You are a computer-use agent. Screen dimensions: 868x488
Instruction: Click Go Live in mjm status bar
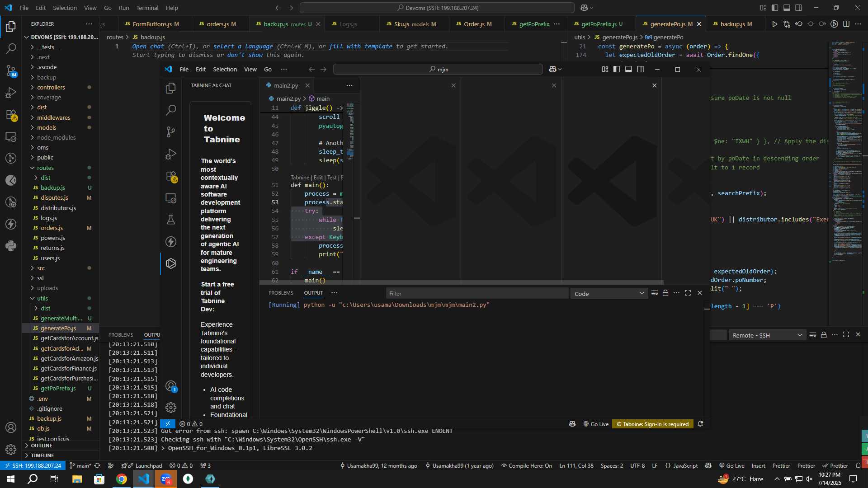pyautogui.click(x=596, y=424)
